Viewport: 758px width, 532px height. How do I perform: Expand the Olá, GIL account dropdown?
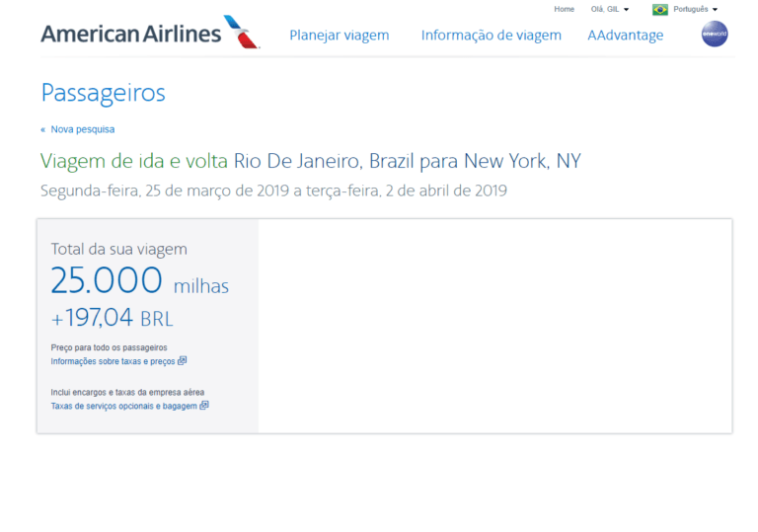(x=610, y=10)
